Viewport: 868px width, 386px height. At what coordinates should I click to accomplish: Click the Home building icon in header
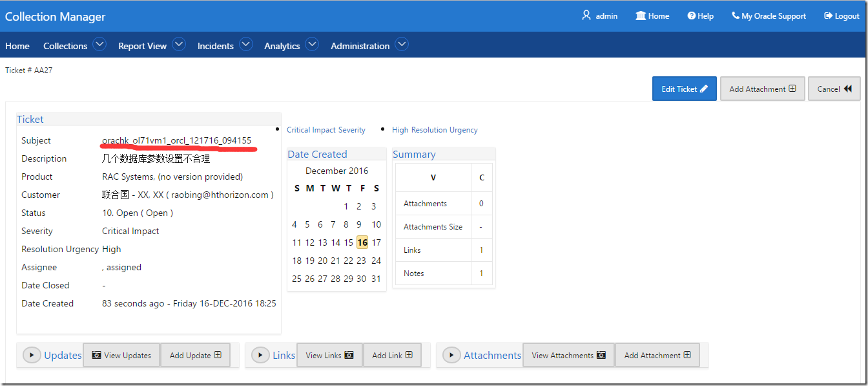[641, 16]
